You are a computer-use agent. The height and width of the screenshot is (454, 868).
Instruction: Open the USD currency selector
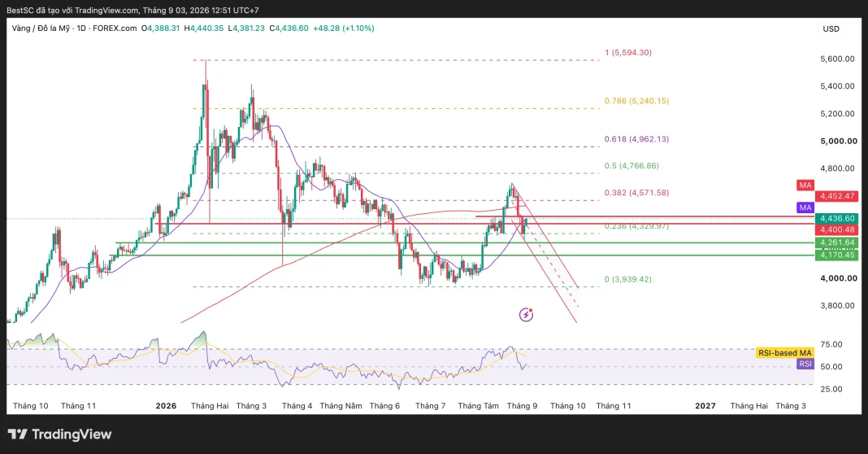tap(831, 28)
